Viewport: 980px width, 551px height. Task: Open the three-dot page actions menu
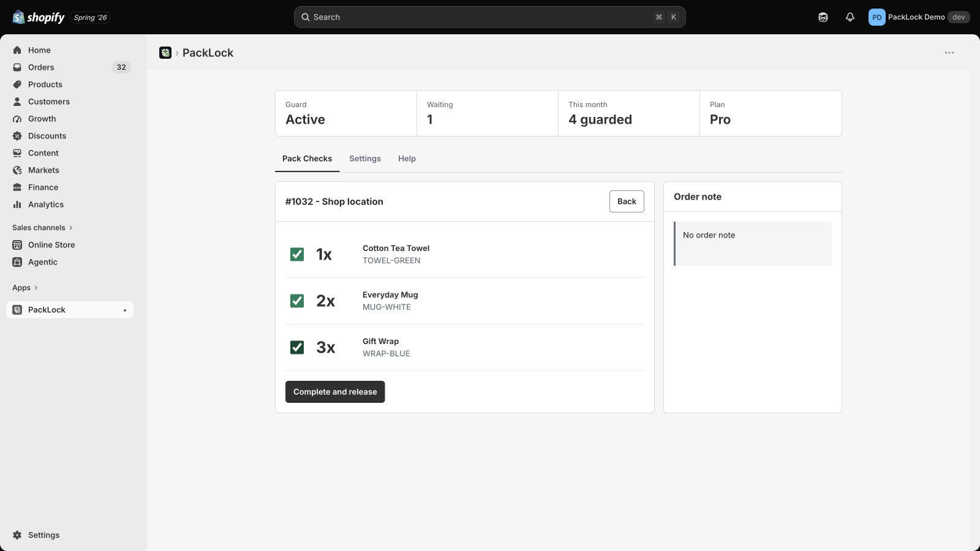coord(949,53)
